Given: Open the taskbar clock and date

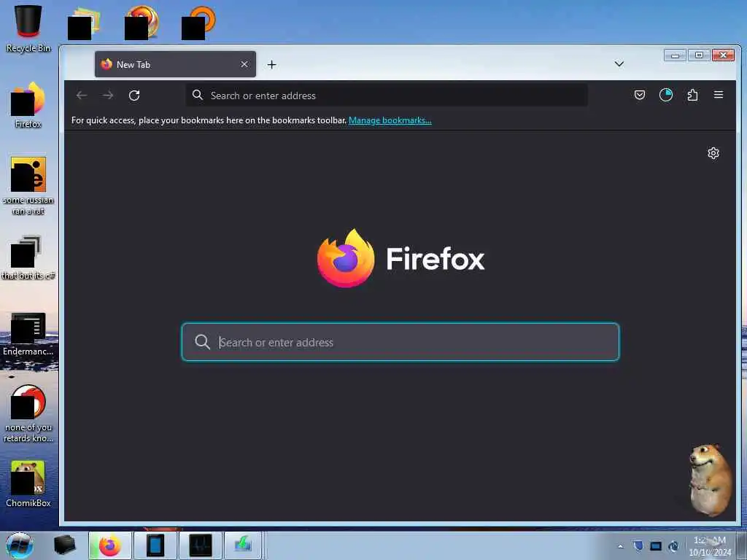Looking at the screenshot, I should pos(709,545).
